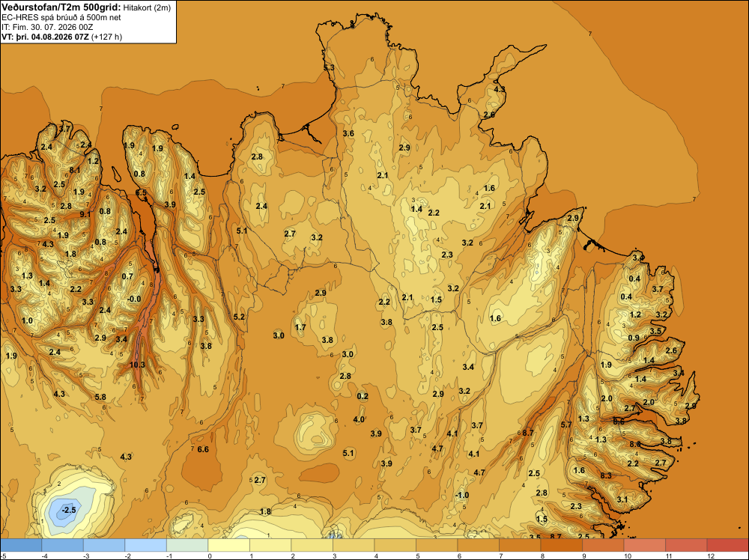Screen dimensions: 749x560
Task: Click the 8.1 temperature value
Action: [x=74, y=170]
